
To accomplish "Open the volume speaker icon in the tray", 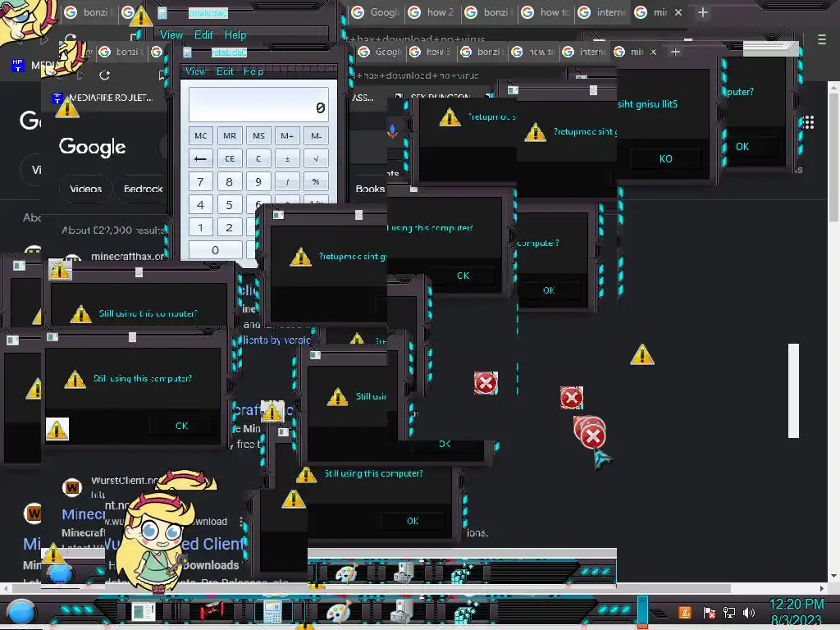I will pos(749,612).
